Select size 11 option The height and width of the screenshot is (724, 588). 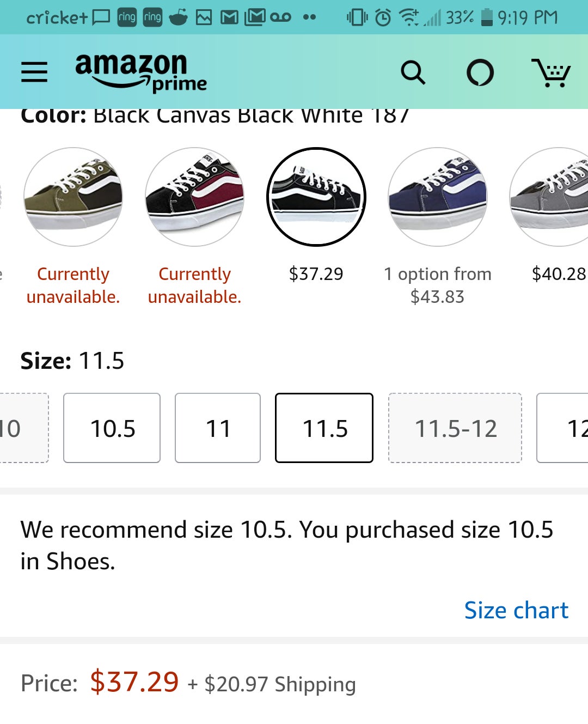[217, 428]
